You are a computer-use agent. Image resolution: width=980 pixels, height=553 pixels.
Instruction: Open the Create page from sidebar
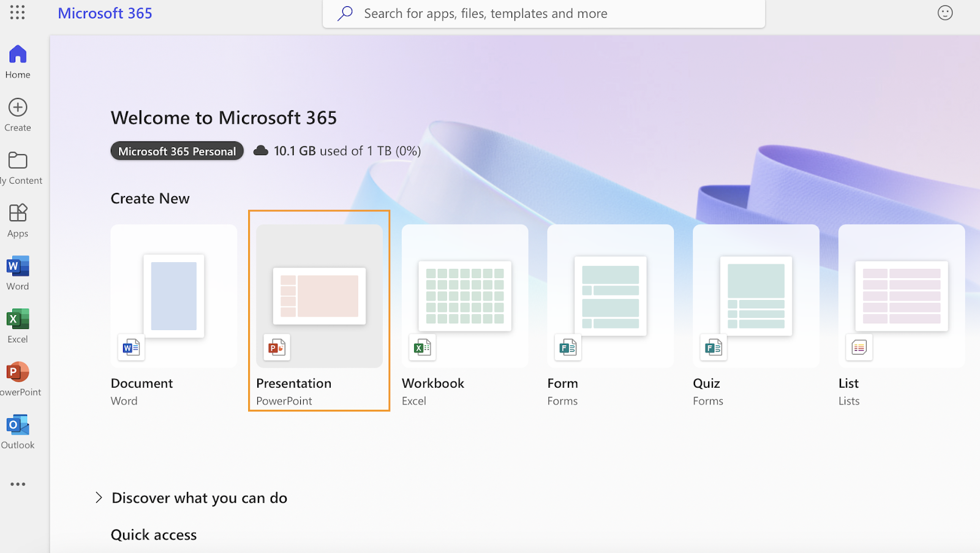tap(18, 115)
